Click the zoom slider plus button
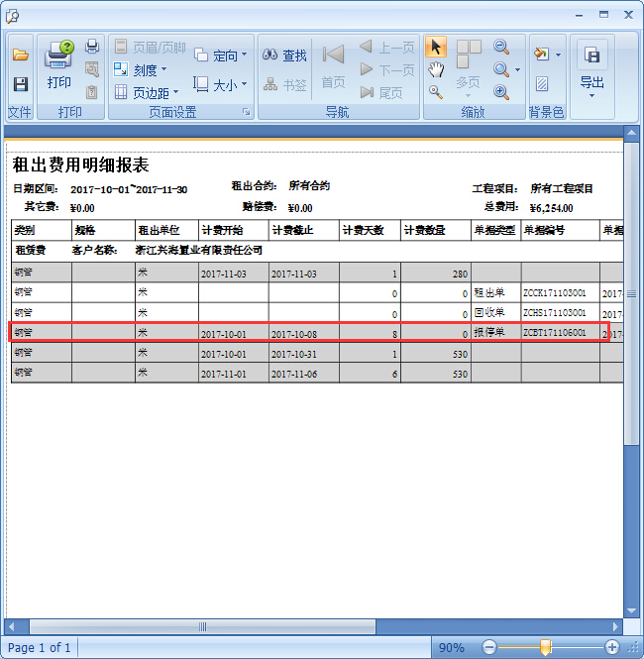This screenshot has width=644, height=659. point(611,647)
